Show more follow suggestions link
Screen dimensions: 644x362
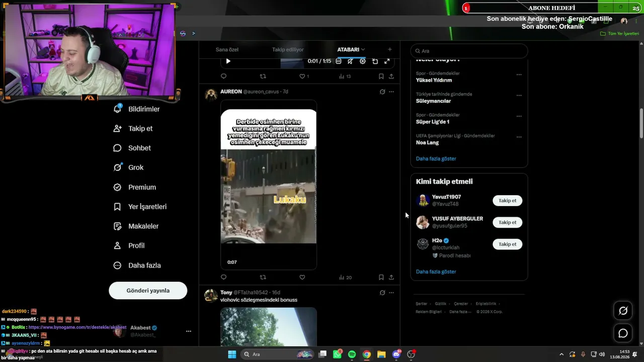point(436,271)
